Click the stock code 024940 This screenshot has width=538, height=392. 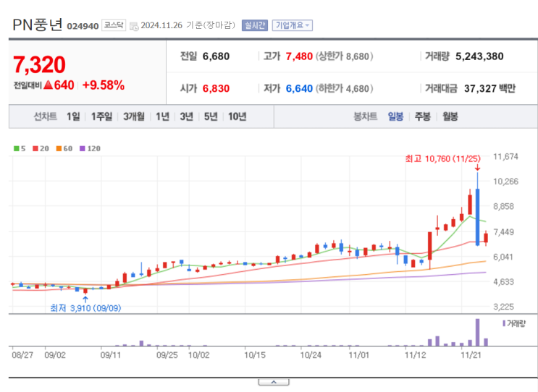pos(83,26)
